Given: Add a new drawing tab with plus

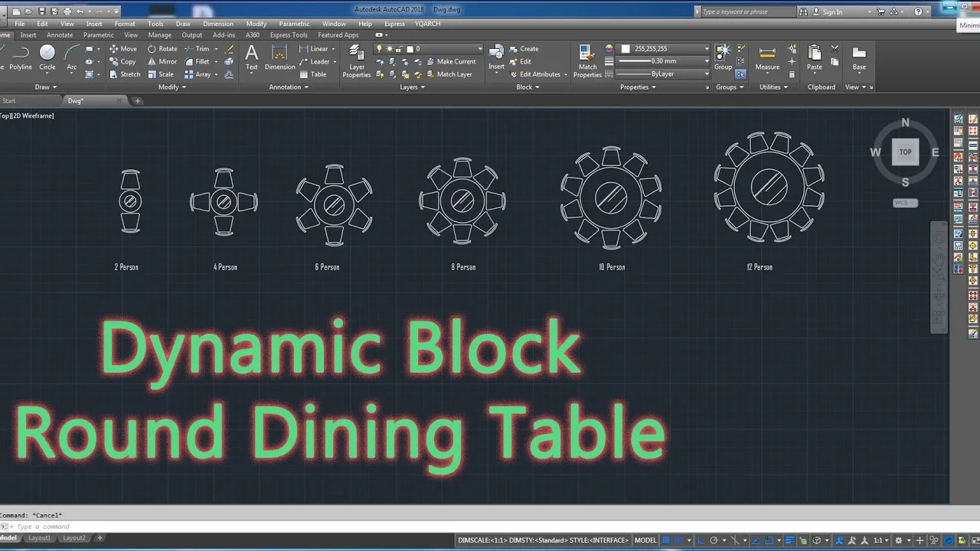Looking at the screenshot, I should pos(138,101).
